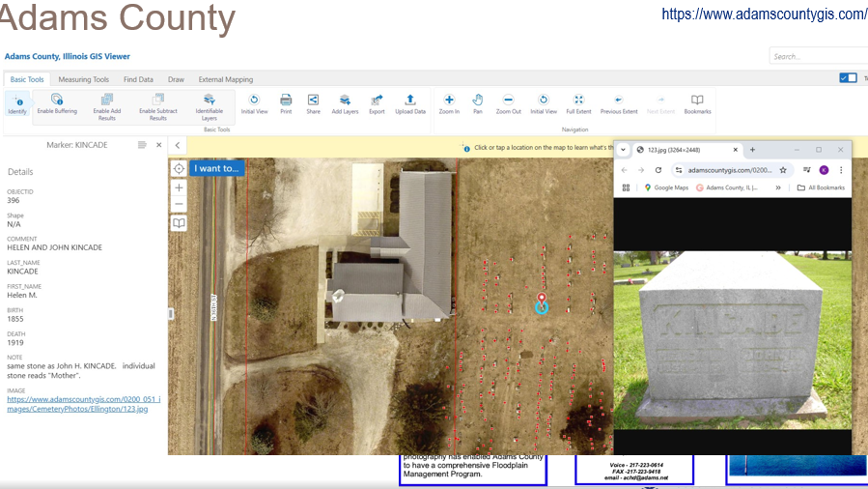Image resolution: width=868 pixels, height=489 pixels.
Task: Open the adamscountygis.com URL at top
Action: (765, 14)
